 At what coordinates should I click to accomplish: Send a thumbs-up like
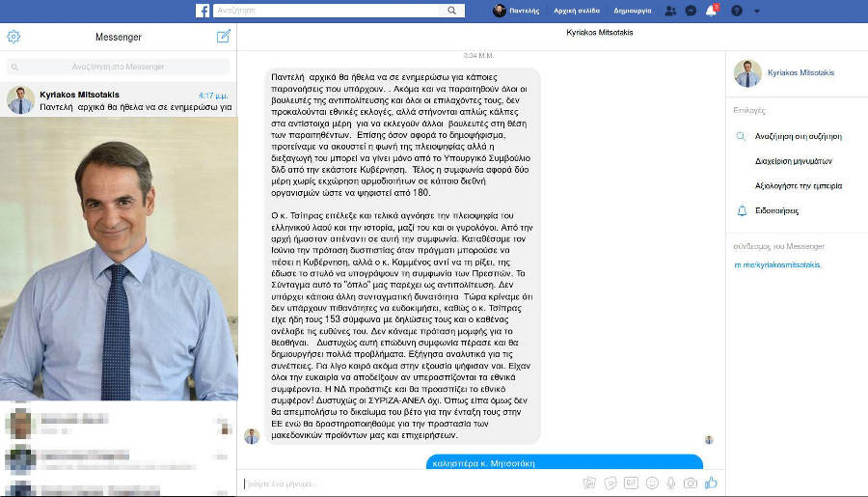pos(712,482)
